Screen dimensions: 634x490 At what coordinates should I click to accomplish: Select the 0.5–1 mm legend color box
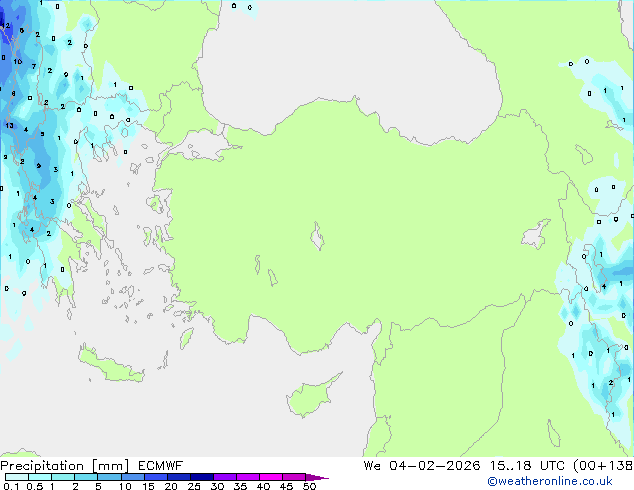point(40,477)
